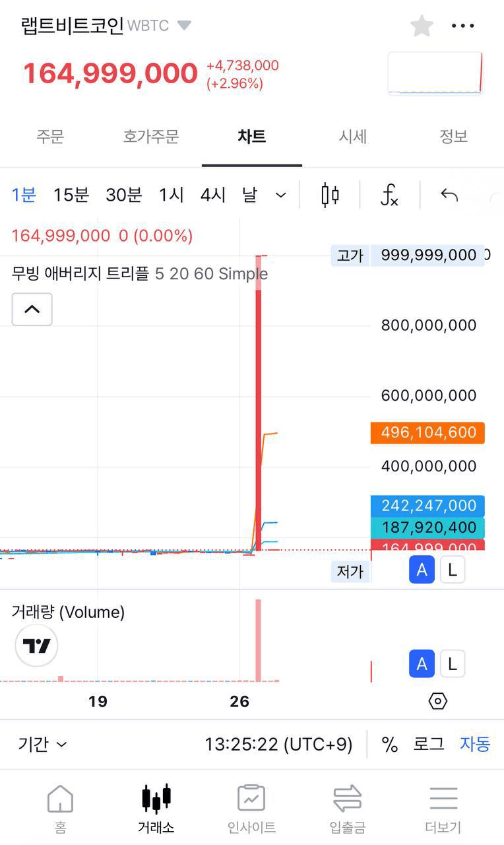Toggle log scale L on price chart
This screenshot has height=845, width=504.
point(452,570)
